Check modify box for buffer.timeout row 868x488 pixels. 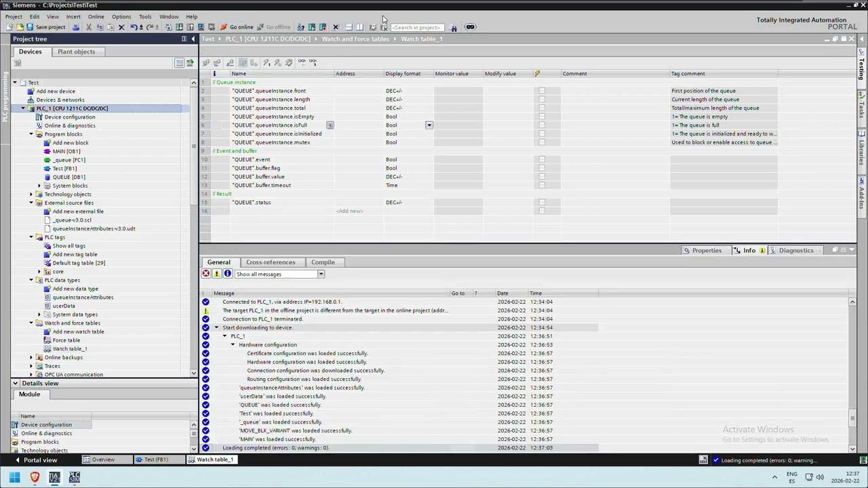(x=541, y=185)
